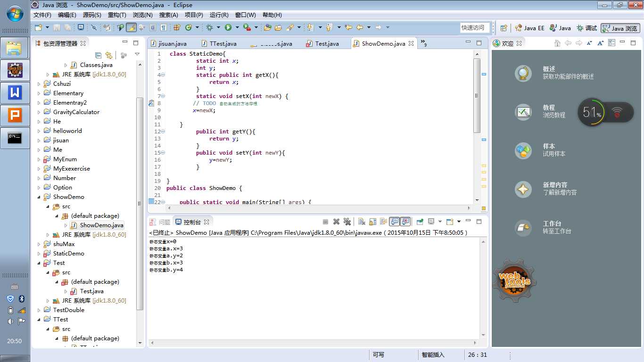This screenshot has width=644, height=362.
Task: Open the 重构(T) menu
Action: click(x=117, y=15)
